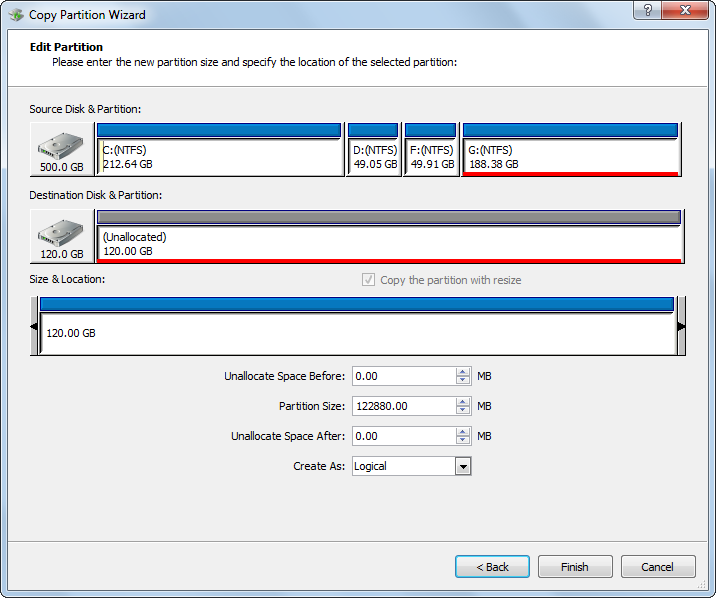Click the Destination Disk & Partition label
716x598 pixels.
[95, 195]
